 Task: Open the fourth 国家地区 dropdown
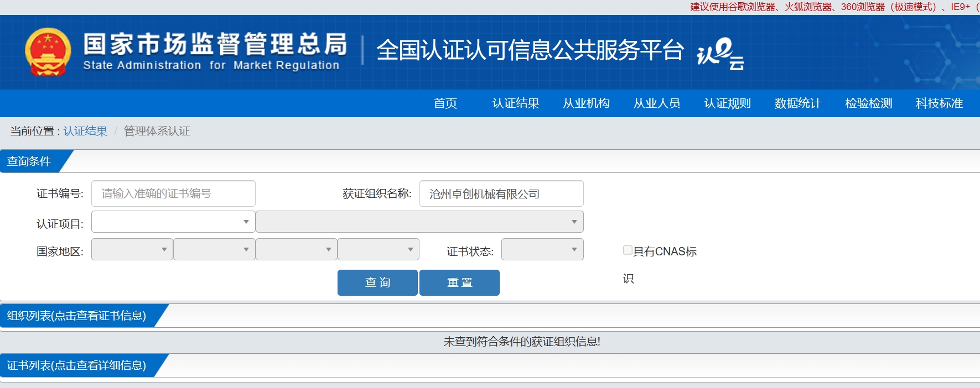[x=378, y=249]
